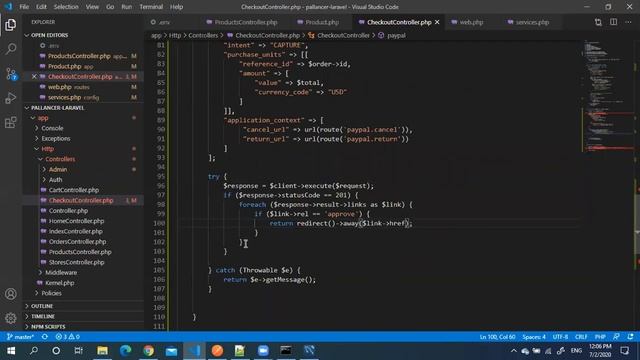Open the terminal window from the taskbar

coord(286,351)
